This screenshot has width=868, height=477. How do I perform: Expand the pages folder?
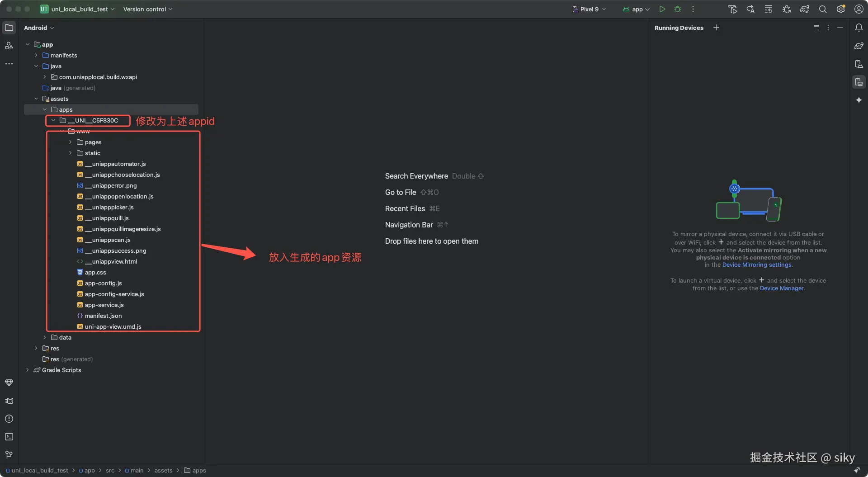[x=71, y=142]
